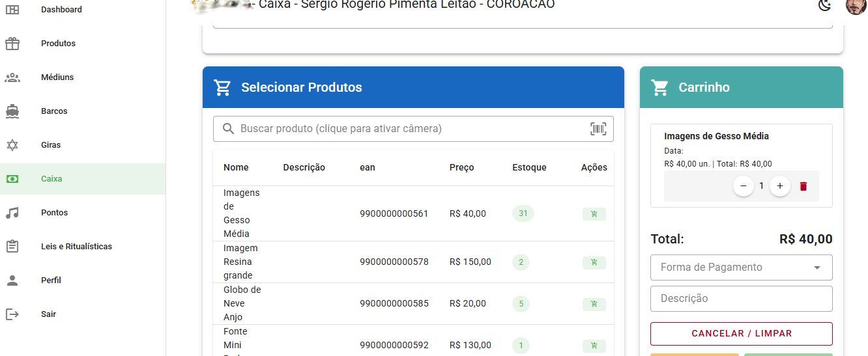Increase cart item quantity with plus button
The image size is (868, 356).
780,186
